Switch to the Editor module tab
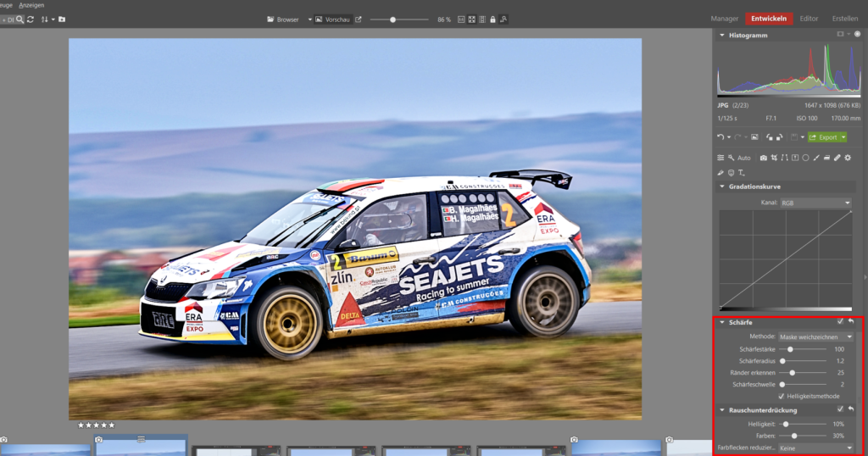The width and height of the screenshot is (868, 456). tap(809, 19)
